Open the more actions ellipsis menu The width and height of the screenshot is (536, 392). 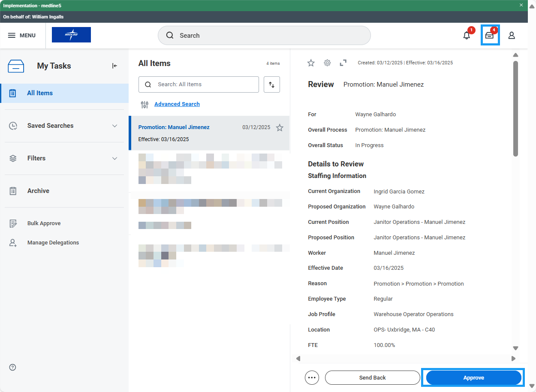click(312, 377)
